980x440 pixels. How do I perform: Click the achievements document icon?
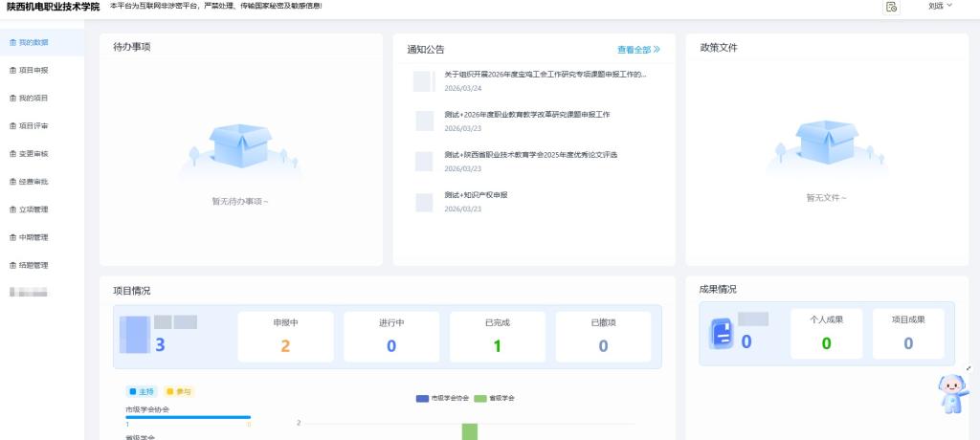coord(721,334)
